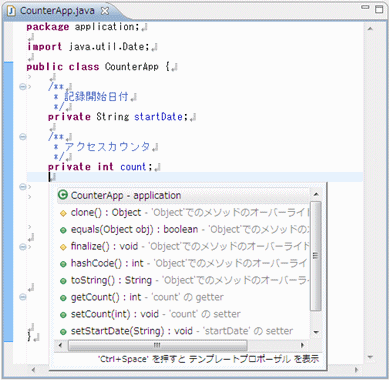Viewport: 389px width, 380px height.
Task: Click the proposal list vertical scrollbar thumb
Action: [x=315, y=256]
